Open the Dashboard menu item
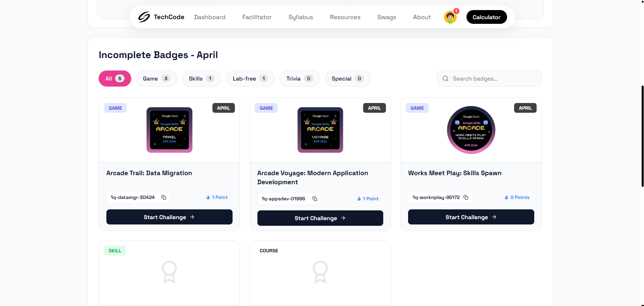Screen dimensions: 644x306 [209, 17]
